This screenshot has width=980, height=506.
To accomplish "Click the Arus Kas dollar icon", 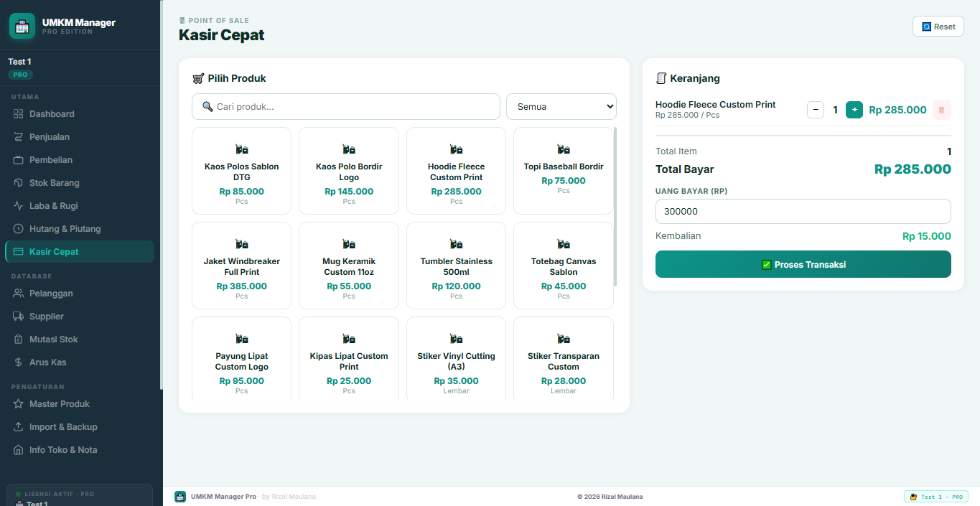I will [19, 362].
